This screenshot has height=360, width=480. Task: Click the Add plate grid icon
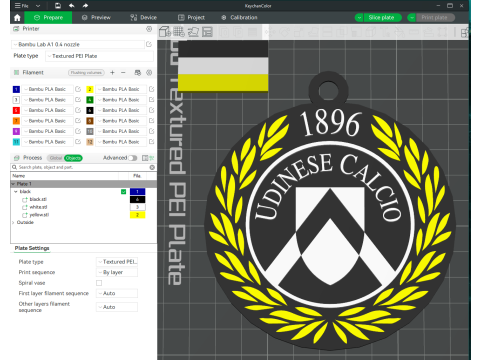179,32
